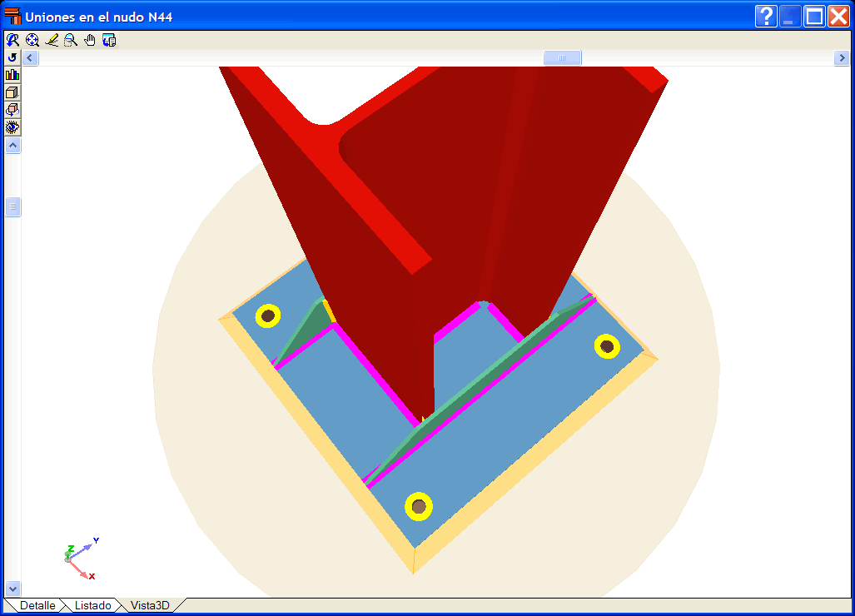The image size is (855, 616).
Task: Click the horizontal scrollbar thumb
Action: click(562, 57)
